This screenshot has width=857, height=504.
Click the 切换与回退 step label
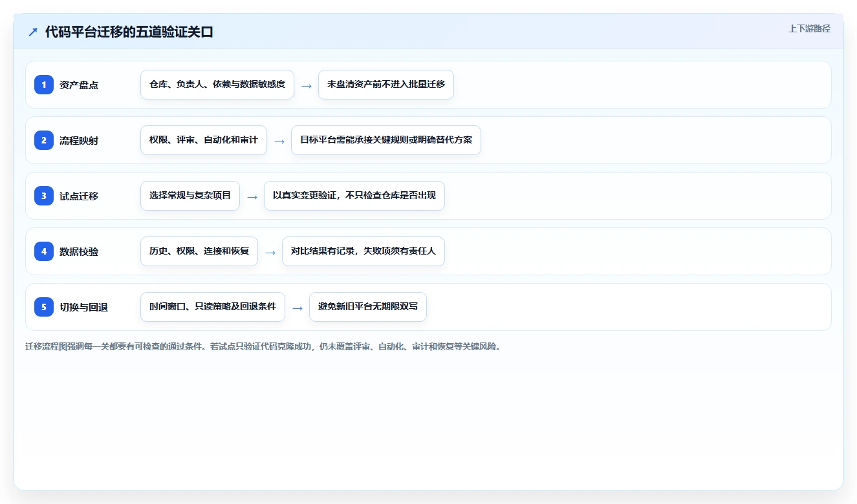point(83,307)
